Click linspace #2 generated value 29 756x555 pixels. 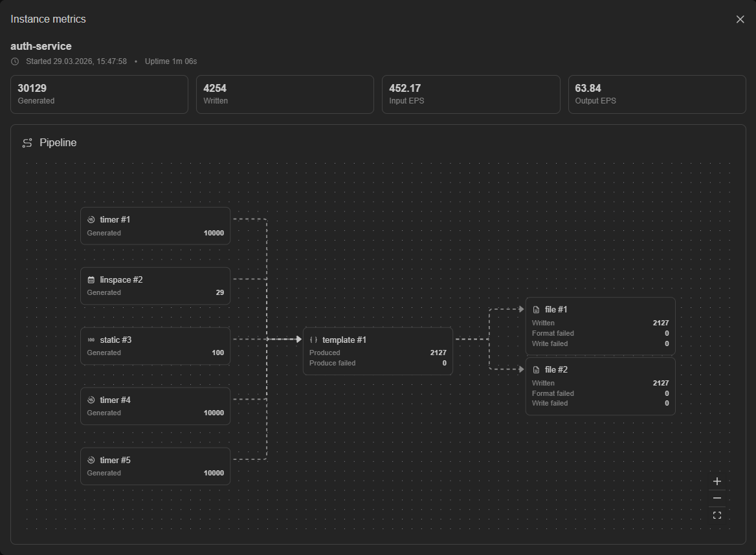pyautogui.click(x=220, y=293)
